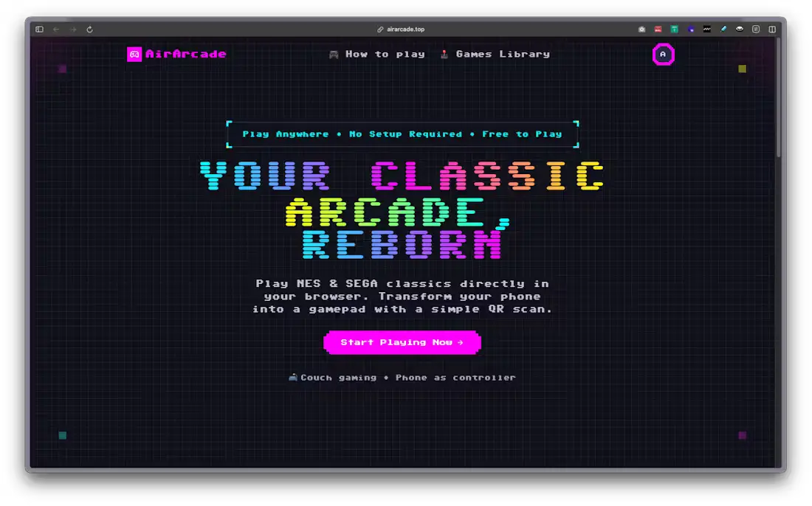Click the gamepad icon beside How to play

pos(334,53)
